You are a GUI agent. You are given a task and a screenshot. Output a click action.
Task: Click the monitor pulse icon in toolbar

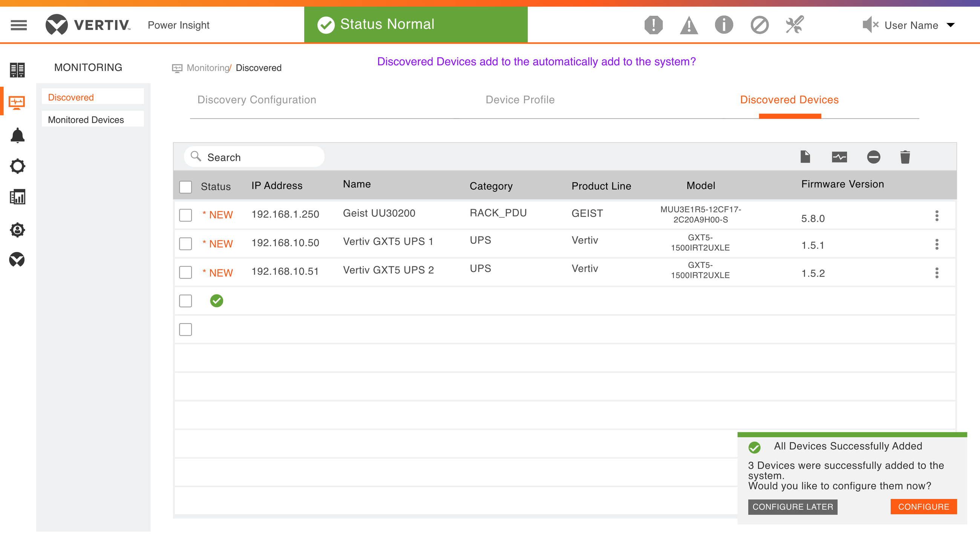coord(839,157)
